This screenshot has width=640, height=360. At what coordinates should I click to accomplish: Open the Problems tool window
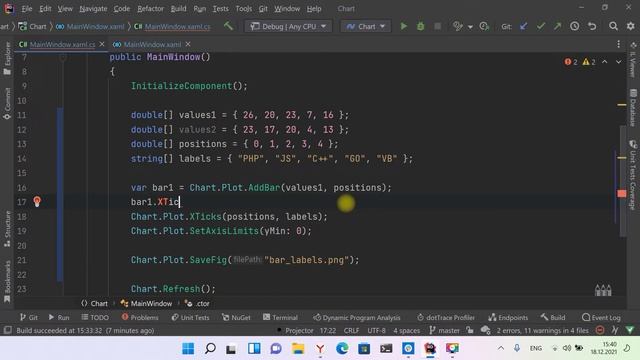pos(140,317)
